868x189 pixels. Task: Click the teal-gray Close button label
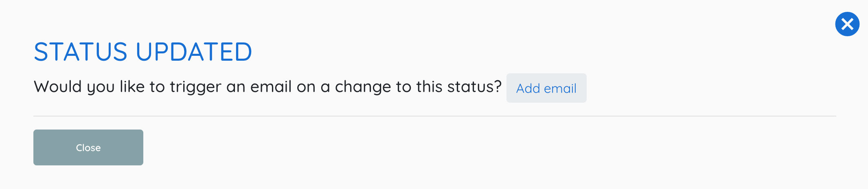[88, 147]
